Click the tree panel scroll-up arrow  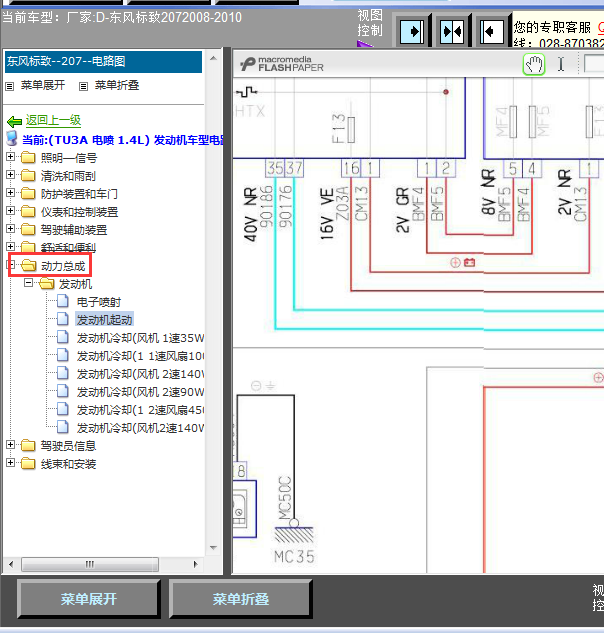214,59
